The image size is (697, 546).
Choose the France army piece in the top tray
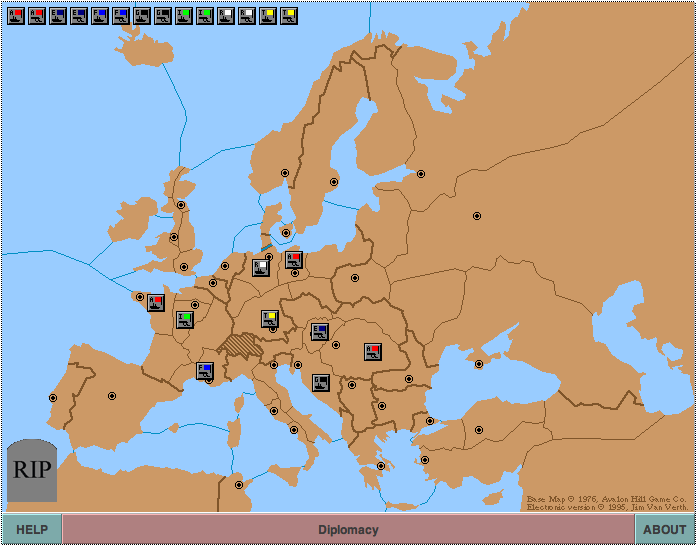121,16
